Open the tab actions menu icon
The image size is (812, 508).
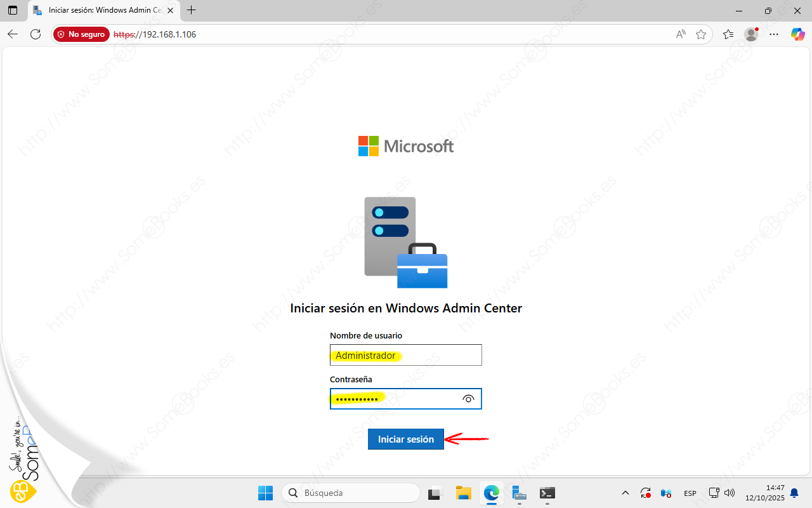pyautogui.click(x=13, y=10)
